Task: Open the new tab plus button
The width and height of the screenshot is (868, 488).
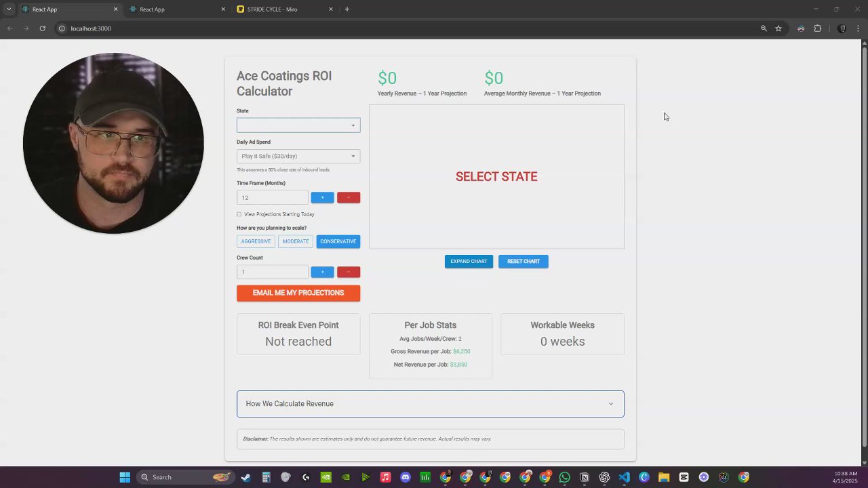Action: pos(347,9)
